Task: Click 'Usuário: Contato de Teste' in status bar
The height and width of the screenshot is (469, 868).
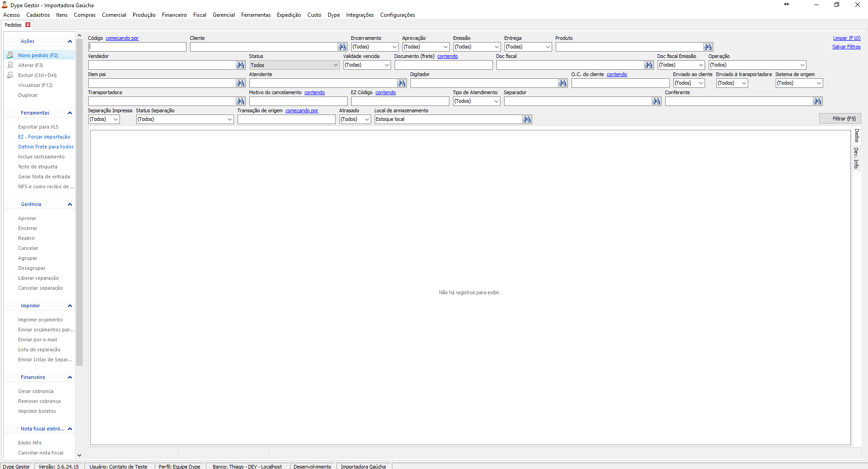Action: [118, 466]
